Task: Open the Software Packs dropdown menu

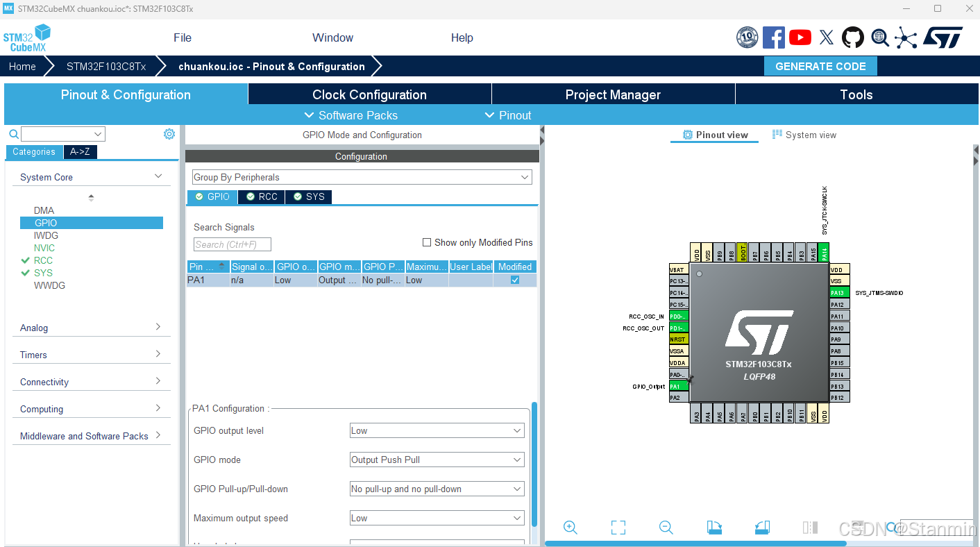Action: [351, 115]
